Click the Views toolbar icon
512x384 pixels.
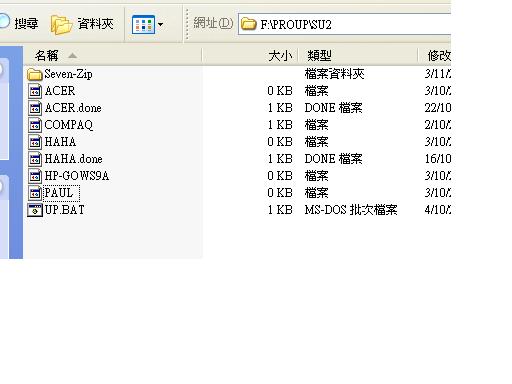tap(143, 24)
